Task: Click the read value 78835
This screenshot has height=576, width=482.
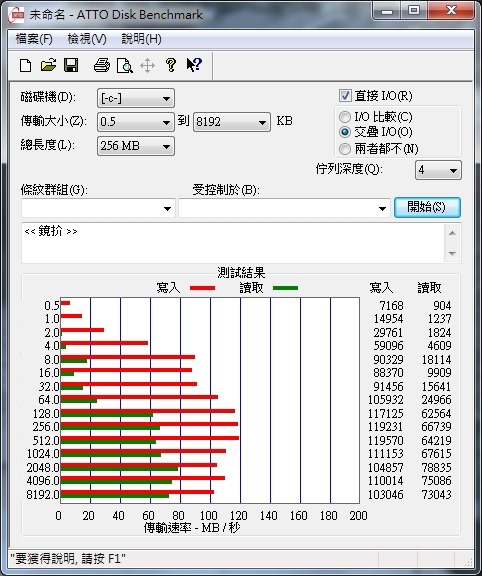Action: [436, 467]
